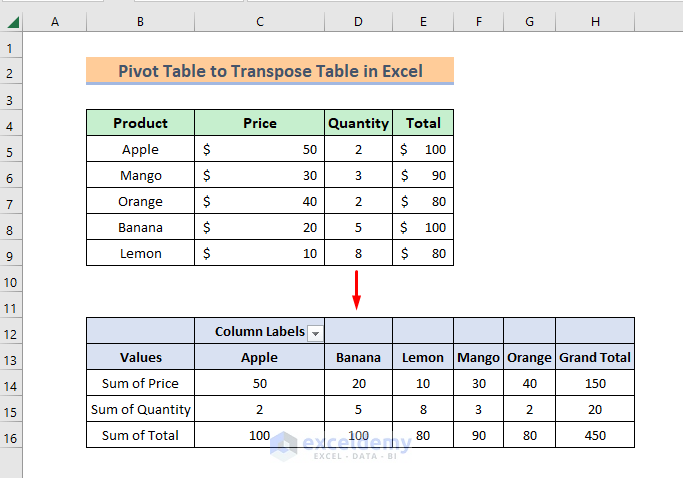Select the 'Grand Total' pivot header cell
Viewport: 683px width, 478px height.
coord(594,357)
